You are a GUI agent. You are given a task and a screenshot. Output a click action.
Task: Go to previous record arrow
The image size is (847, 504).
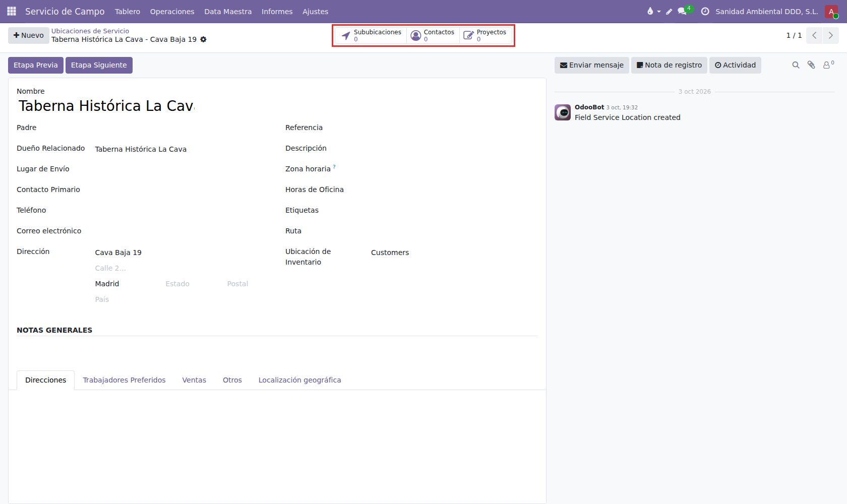click(x=814, y=35)
